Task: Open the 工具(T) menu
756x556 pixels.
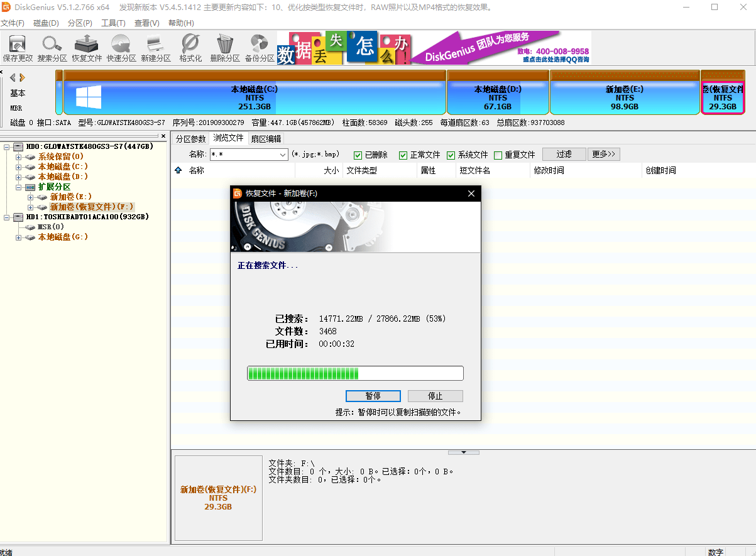Action: (114, 23)
